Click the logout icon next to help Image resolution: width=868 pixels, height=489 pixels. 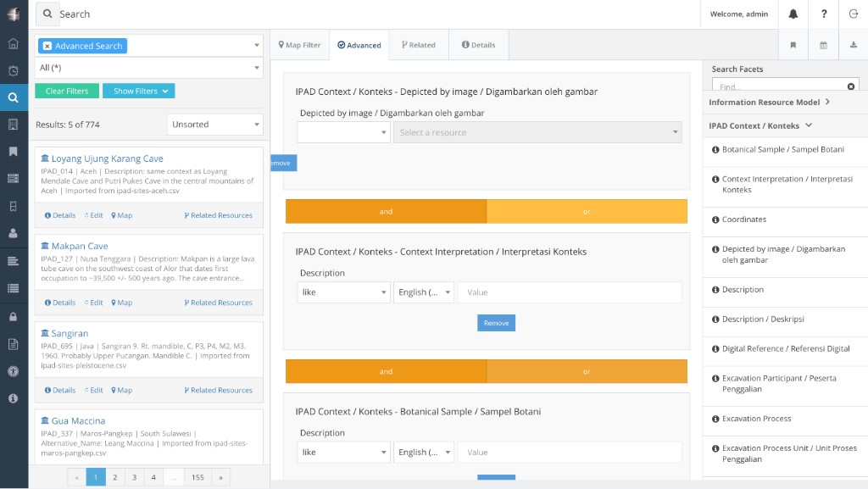click(x=853, y=14)
